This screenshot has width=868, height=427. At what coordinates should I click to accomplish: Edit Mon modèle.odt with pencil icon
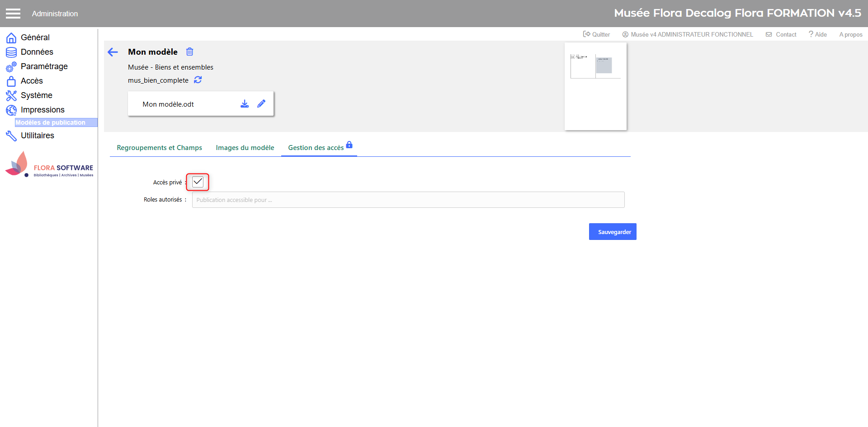pyautogui.click(x=261, y=104)
